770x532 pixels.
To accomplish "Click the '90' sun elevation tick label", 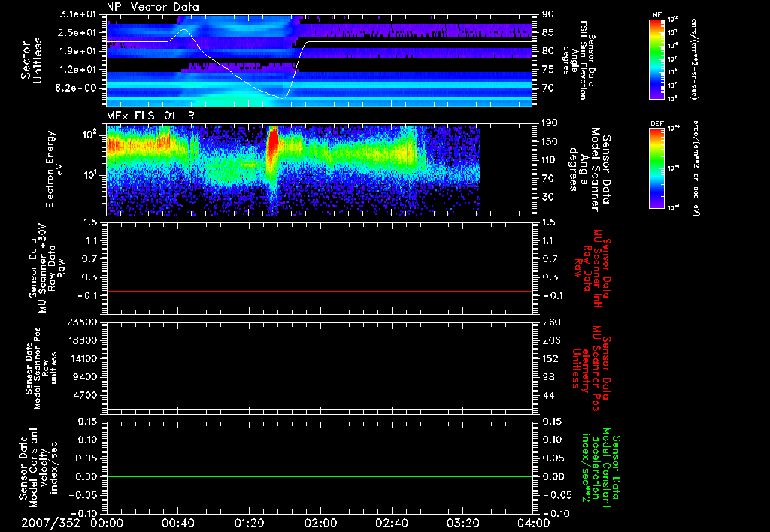I will [x=548, y=14].
